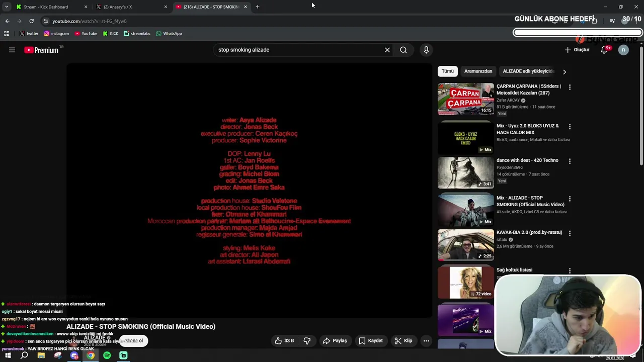Share the video with Paylaş button
Viewport: 644px width, 362px height.
click(x=335, y=340)
